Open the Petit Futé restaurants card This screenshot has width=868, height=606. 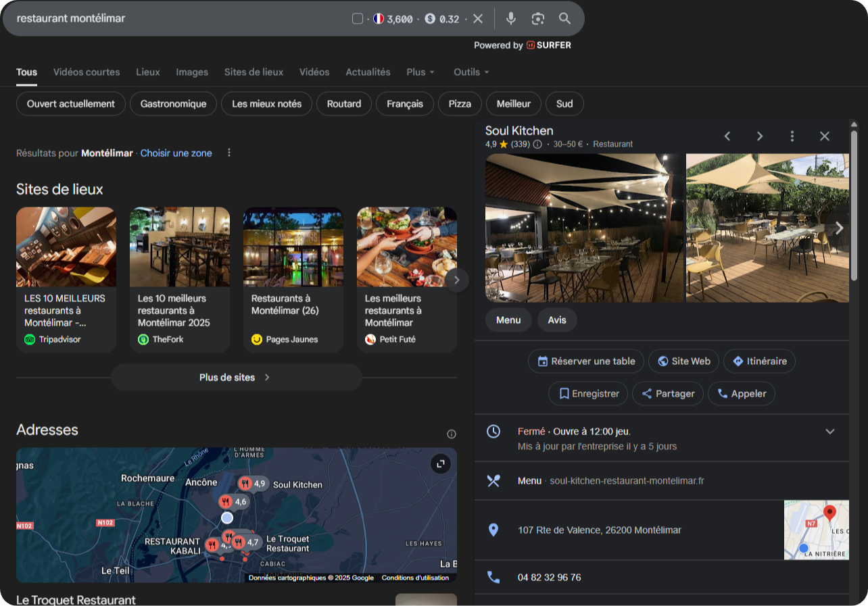pos(407,280)
